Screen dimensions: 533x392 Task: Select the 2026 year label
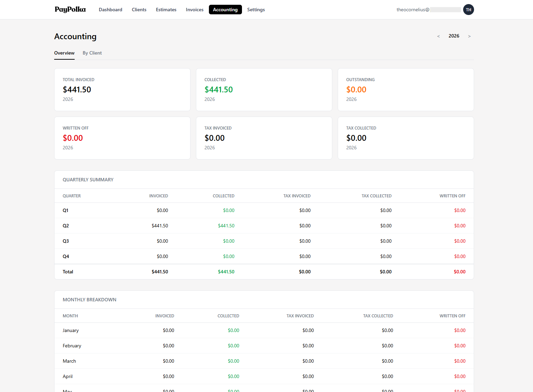(x=454, y=36)
